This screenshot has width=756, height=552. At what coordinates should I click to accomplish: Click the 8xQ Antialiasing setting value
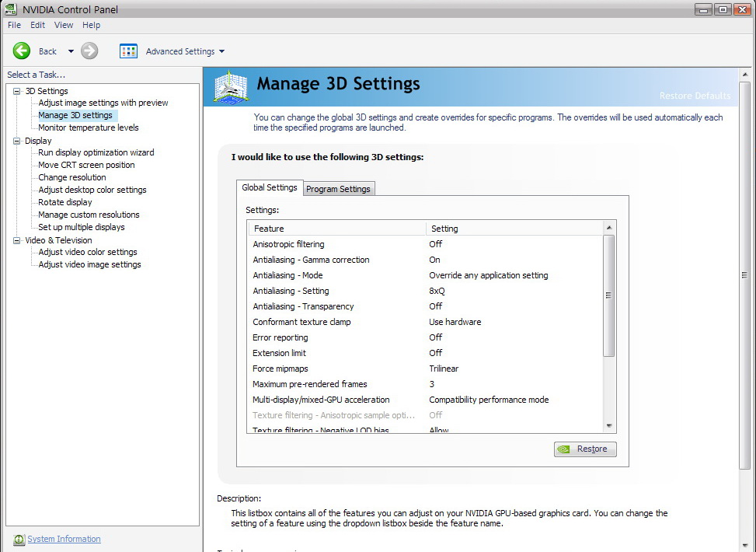coord(437,291)
